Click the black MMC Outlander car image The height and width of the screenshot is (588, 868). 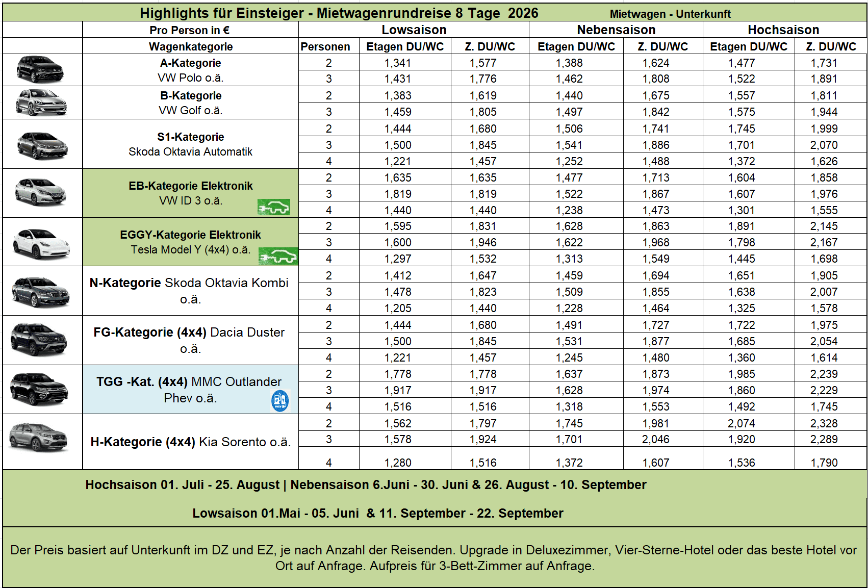[39, 389]
